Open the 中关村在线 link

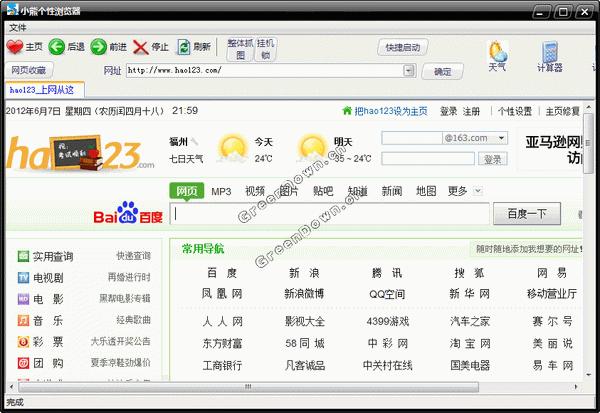[388, 365]
